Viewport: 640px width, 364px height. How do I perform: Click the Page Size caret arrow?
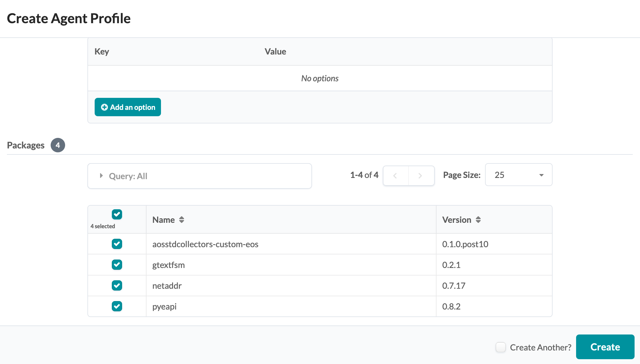(541, 175)
